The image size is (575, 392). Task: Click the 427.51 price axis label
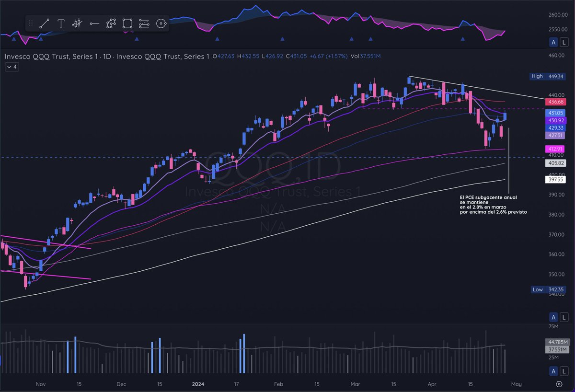click(556, 136)
